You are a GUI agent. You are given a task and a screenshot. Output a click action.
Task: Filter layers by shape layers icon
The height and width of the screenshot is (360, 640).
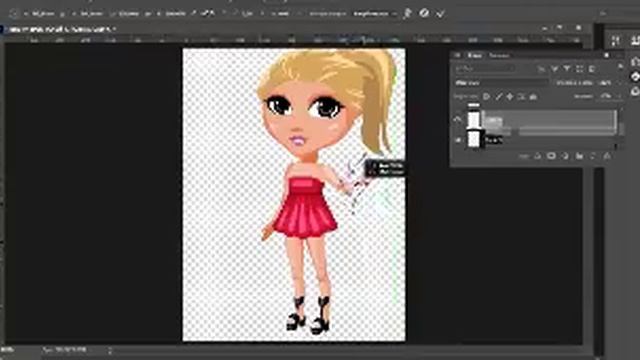pos(579,69)
